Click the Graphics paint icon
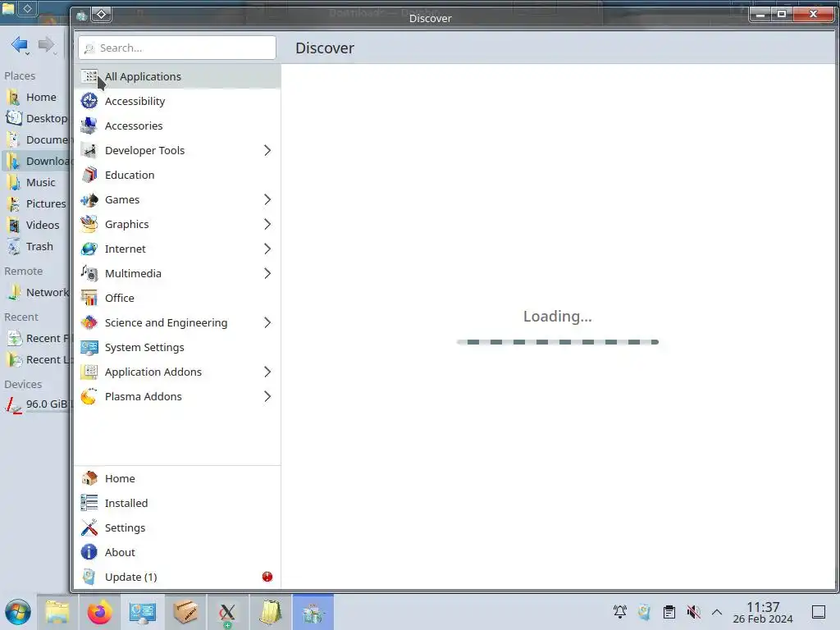Viewport: 840px width, 630px height. point(89,225)
